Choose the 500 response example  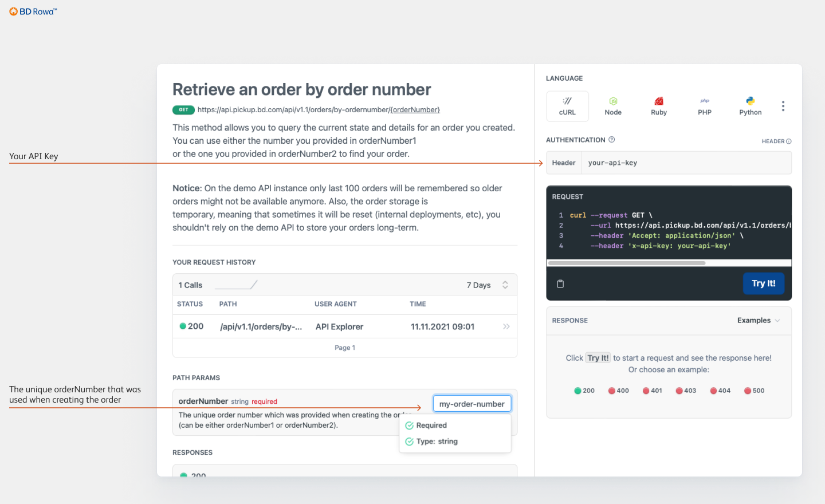(x=754, y=391)
